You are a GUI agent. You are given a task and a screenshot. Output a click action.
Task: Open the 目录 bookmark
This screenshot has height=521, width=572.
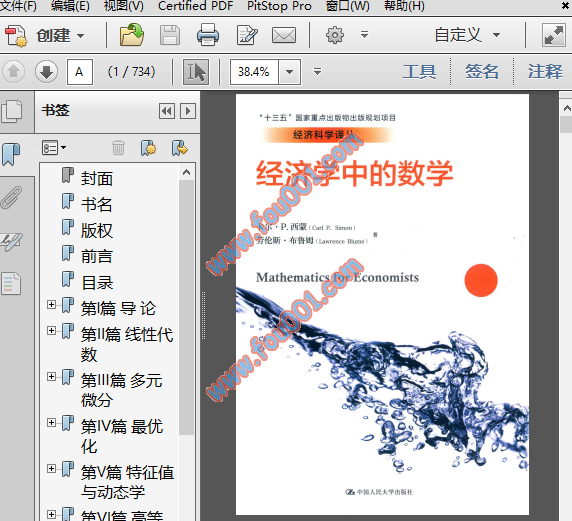click(97, 283)
